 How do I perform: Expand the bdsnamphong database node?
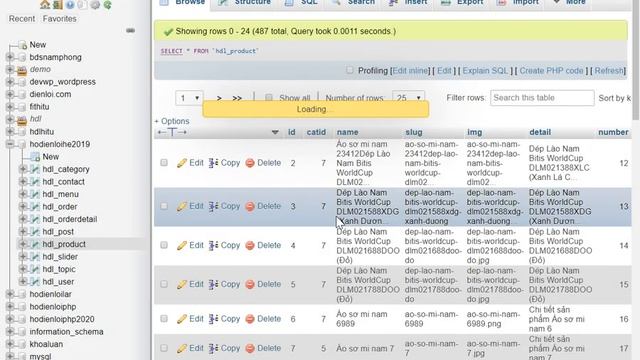(10, 58)
